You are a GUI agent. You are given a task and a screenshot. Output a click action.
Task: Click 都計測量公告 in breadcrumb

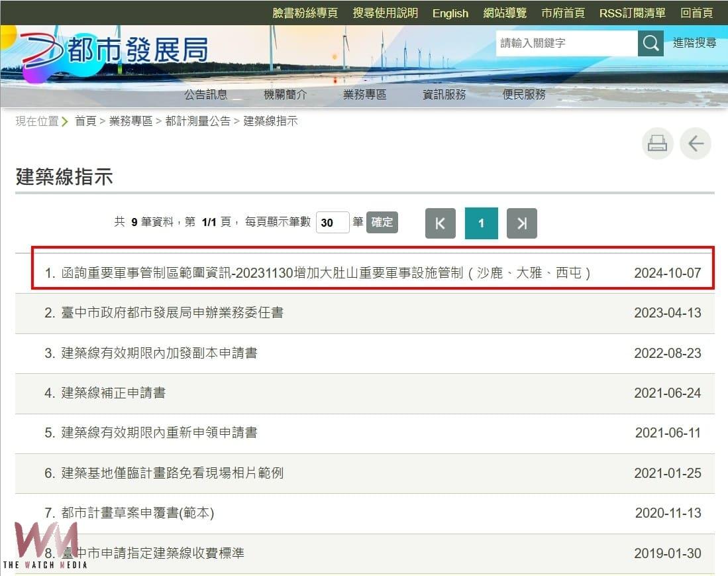(198, 121)
